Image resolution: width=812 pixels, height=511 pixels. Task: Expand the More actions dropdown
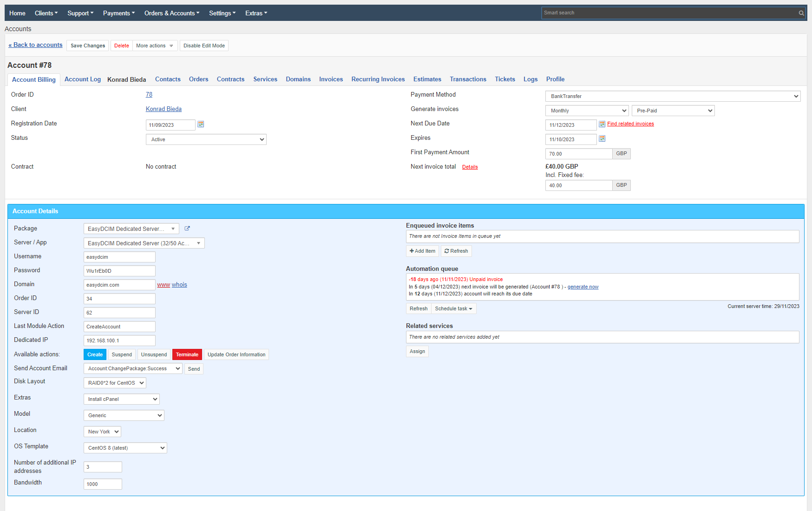pyautogui.click(x=155, y=46)
